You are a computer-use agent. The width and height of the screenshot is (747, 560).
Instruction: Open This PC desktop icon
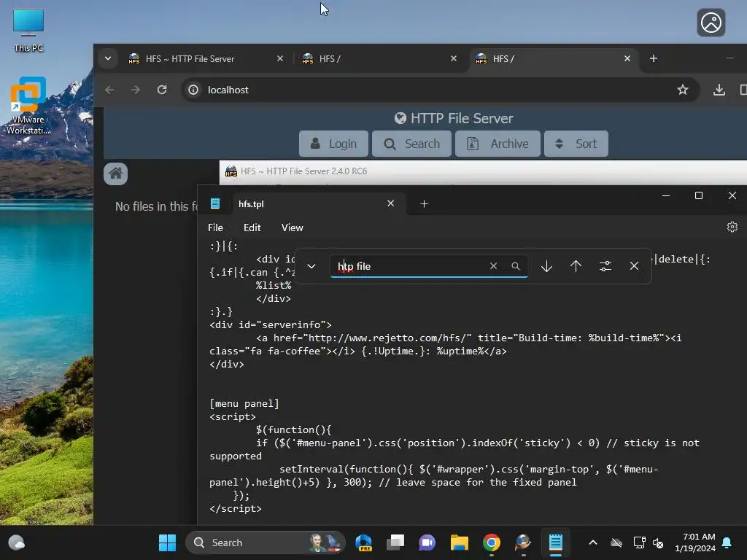tap(28, 30)
